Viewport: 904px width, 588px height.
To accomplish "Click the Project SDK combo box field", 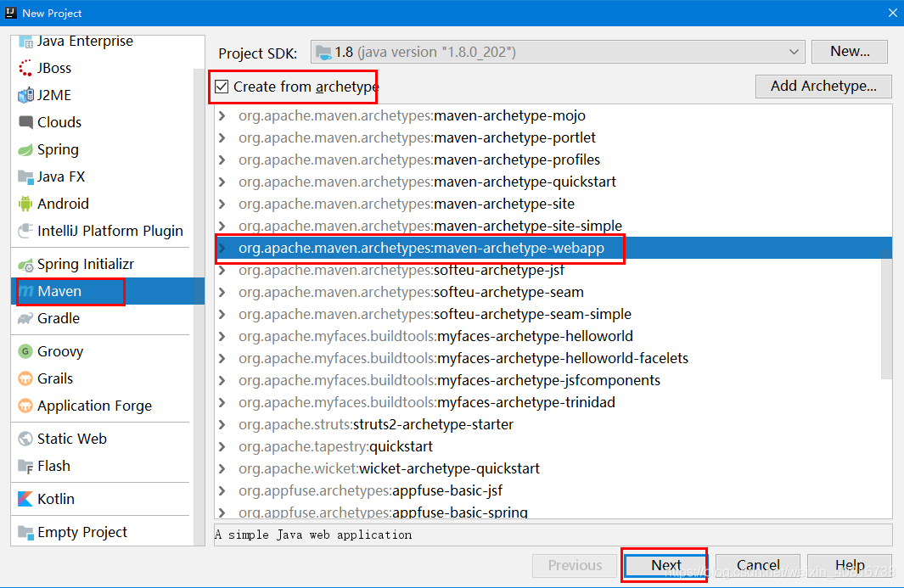I will tap(558, 52).
